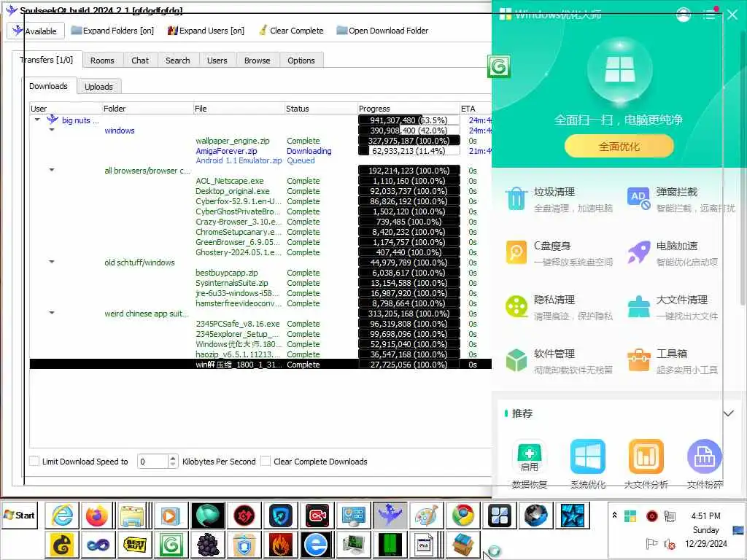Switch to the Browse tab
This screenshot has width=747, height=560.
258,61
